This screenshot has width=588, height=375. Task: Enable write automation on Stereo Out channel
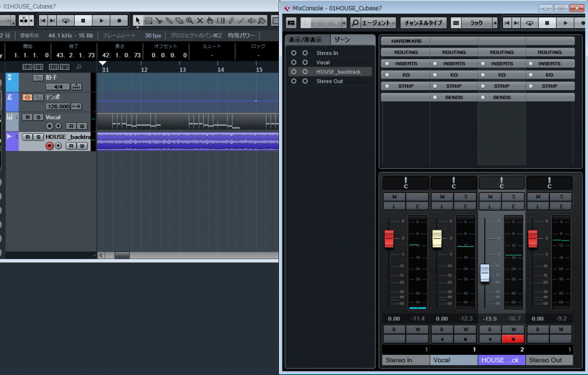click(x=561, y=330)
